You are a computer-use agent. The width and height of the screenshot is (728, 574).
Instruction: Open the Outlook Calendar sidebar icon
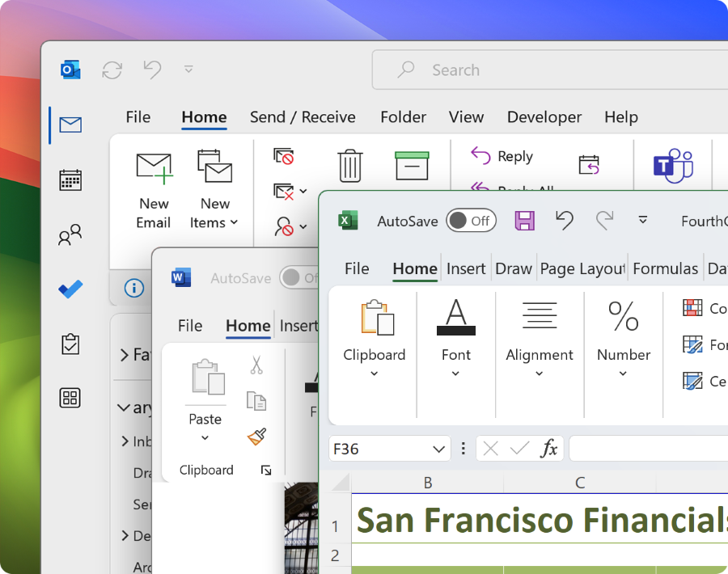70,179
